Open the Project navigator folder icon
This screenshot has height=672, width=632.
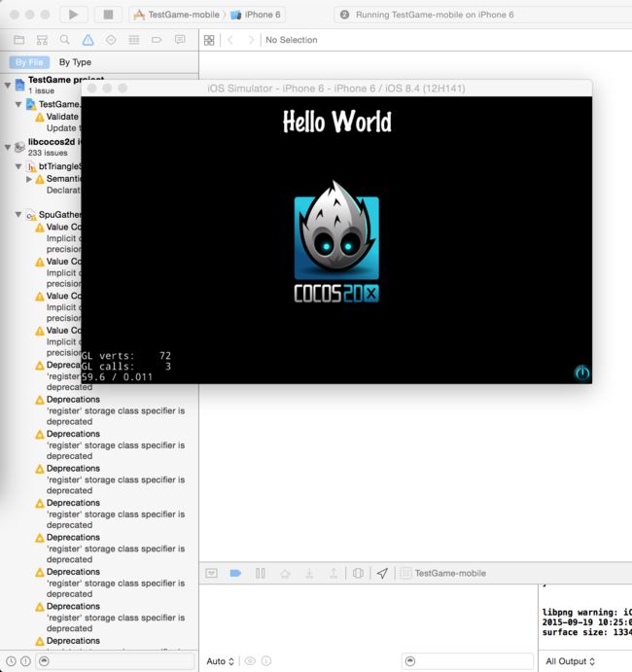[x=18, y=40]
